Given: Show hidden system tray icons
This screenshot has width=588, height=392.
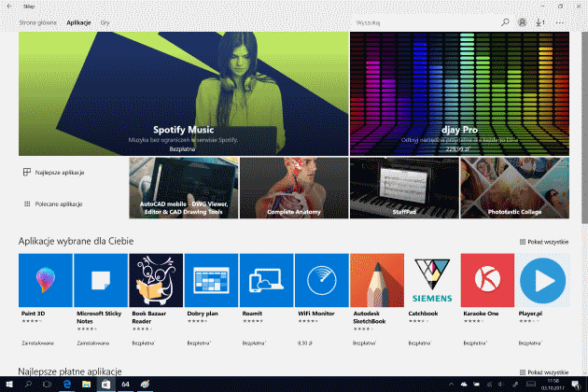Looking at the screenshot, I should click(451, 385).
